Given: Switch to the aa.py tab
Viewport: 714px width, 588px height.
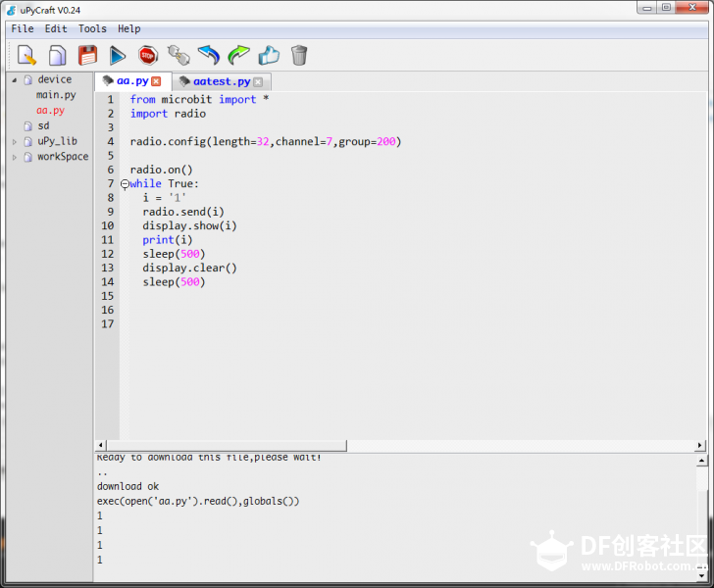Looking at the screenshot, I should point(132,81).
